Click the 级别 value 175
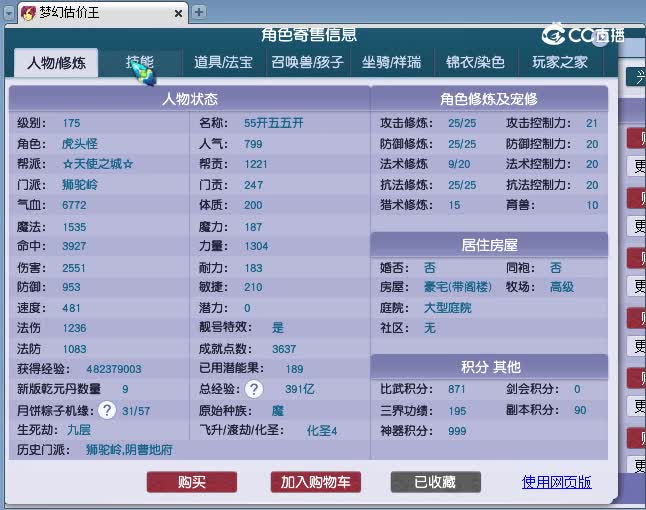The image size is (646, 510). (71, 123)
